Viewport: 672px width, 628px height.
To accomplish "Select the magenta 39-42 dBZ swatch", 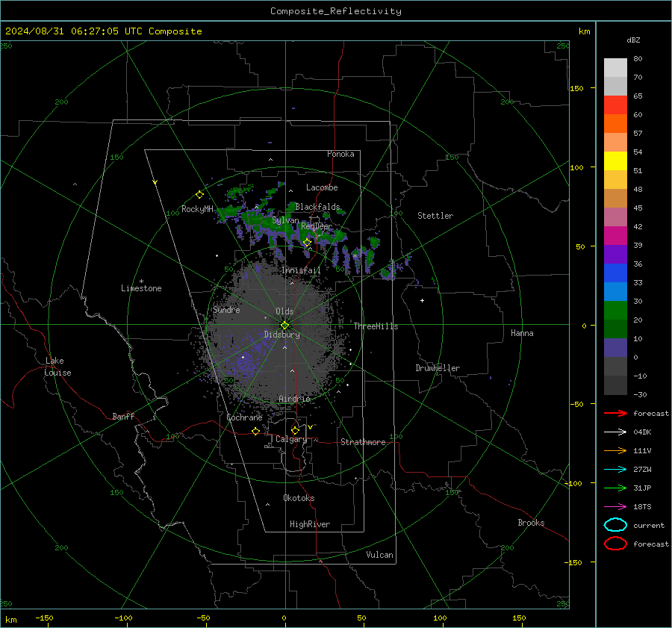I will tap(615, 236).
